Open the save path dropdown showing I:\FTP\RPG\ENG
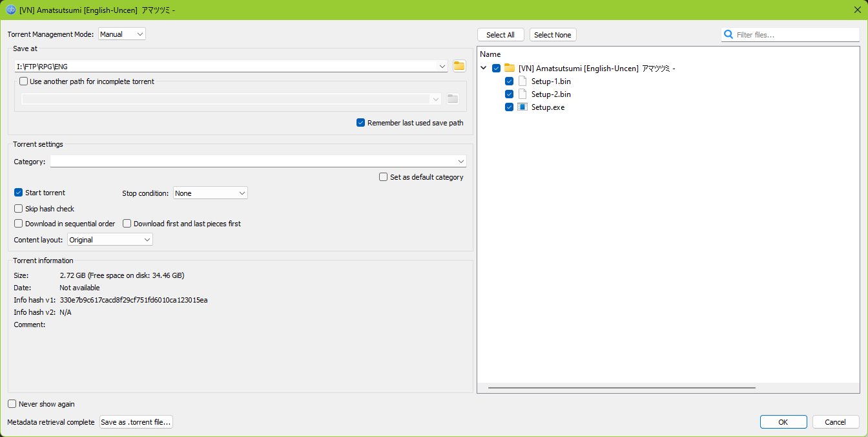868x437 pixels. coord(231,66)
